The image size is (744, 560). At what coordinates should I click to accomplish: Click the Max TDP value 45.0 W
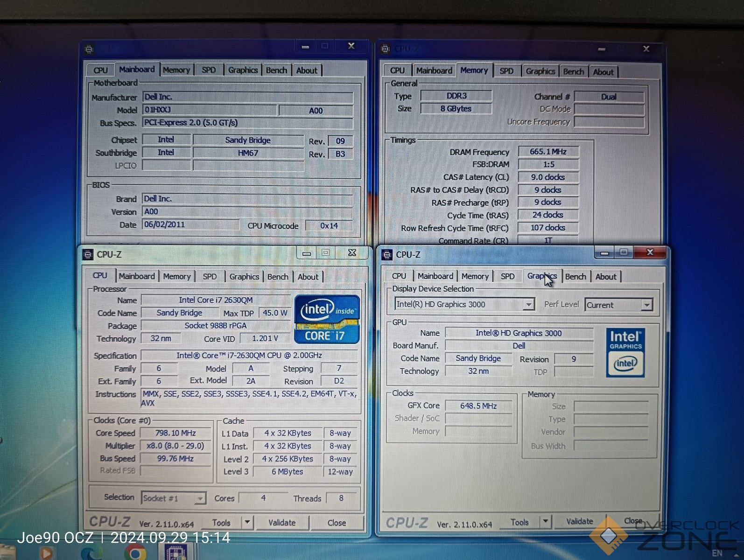click(x=275, y=313)
